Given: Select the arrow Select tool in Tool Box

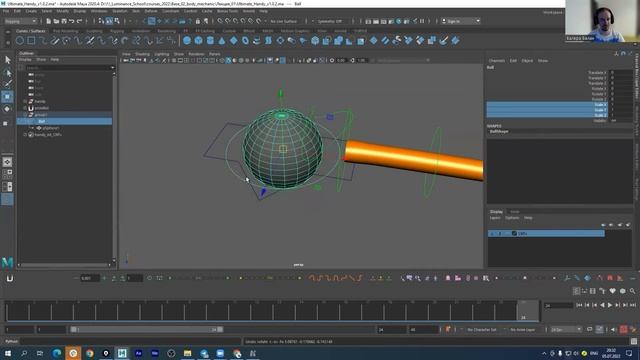Looking at the screenshot, I should [7, 60].
